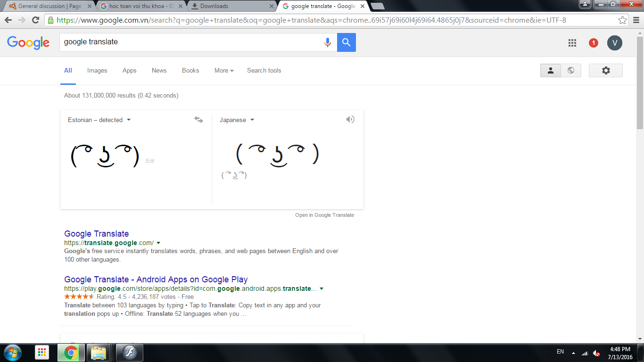Click the Google logo
The image size is (644, 362).
click(28, 42)
